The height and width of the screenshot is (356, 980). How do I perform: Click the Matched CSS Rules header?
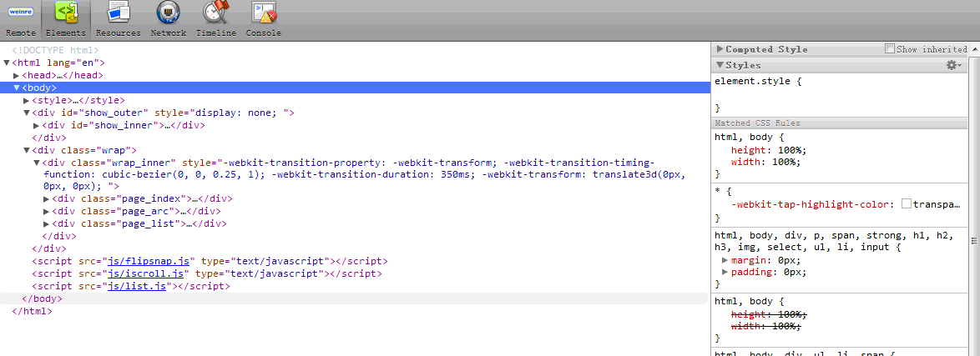coord(840,123)
